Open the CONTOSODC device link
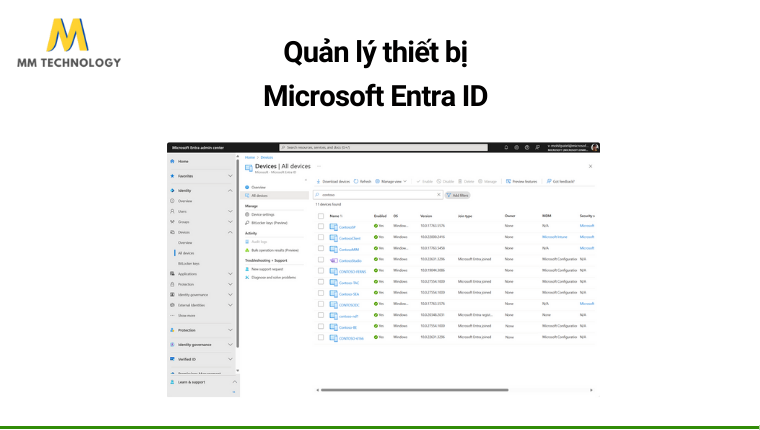760x430 pixels. tap(349, 305)
